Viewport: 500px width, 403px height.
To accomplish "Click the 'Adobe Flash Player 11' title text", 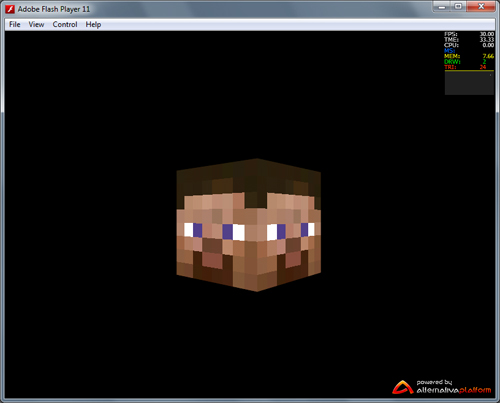I will tap(54, 9).
